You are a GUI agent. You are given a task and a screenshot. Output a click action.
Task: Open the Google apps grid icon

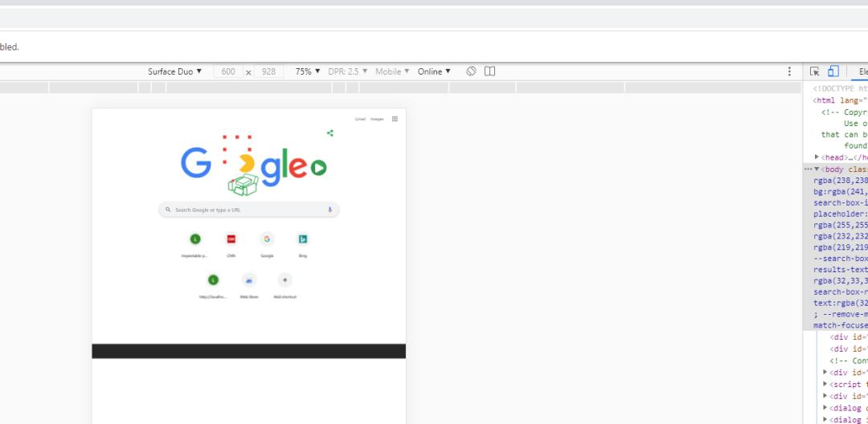point(395,119)
